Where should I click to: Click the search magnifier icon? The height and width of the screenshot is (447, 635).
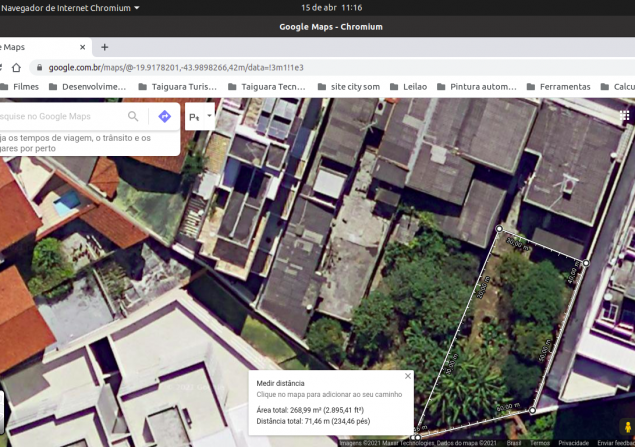coord(133,117)
